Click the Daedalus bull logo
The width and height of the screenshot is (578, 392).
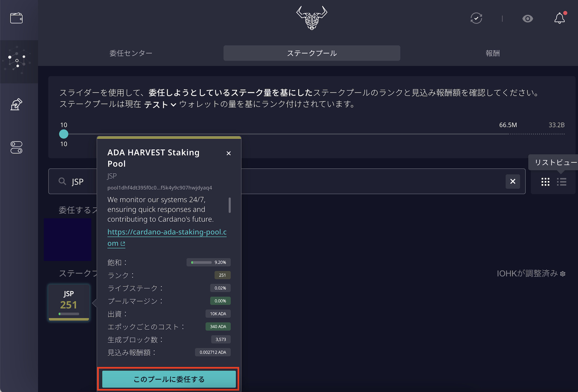point(312,18)
